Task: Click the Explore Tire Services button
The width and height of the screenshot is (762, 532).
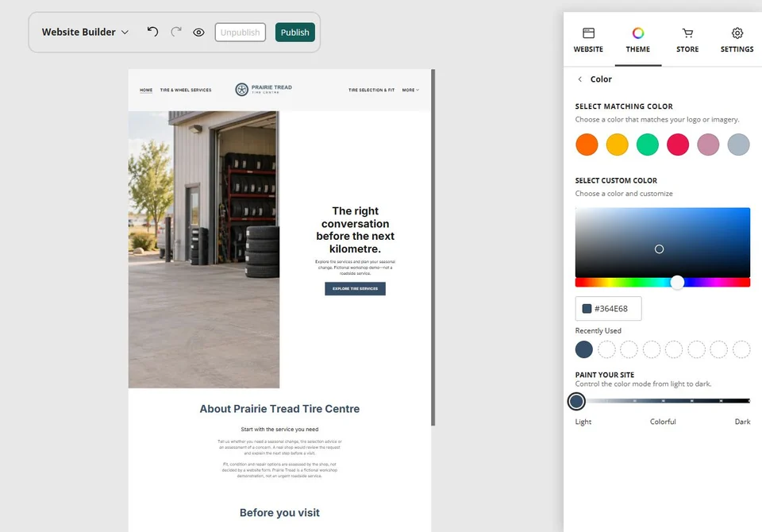Action: click(x=356, y=289)
